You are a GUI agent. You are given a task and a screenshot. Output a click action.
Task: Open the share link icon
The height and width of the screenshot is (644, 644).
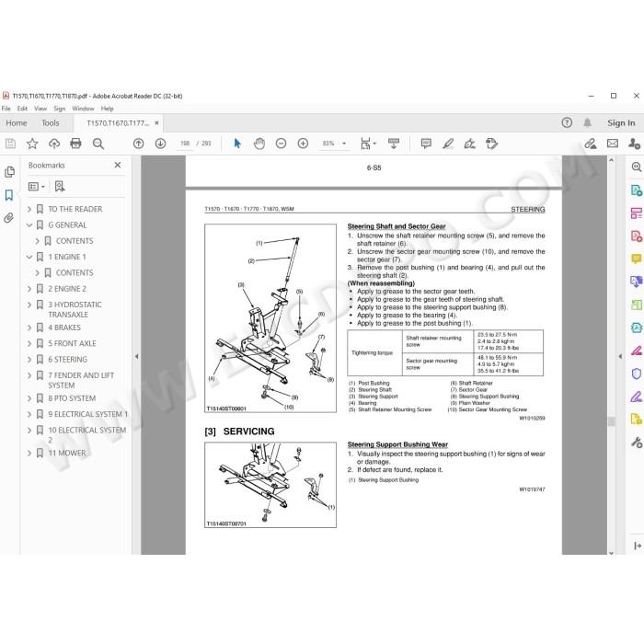tap(591, 144)
